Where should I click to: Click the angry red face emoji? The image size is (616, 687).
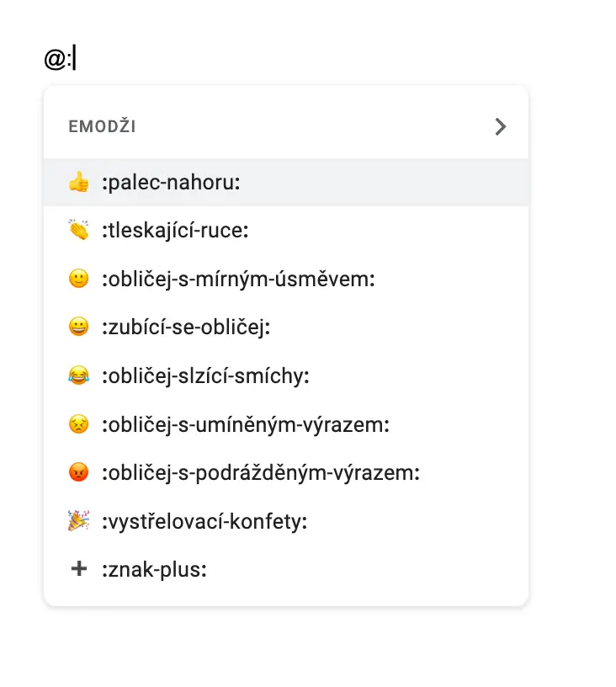[78, 473]
